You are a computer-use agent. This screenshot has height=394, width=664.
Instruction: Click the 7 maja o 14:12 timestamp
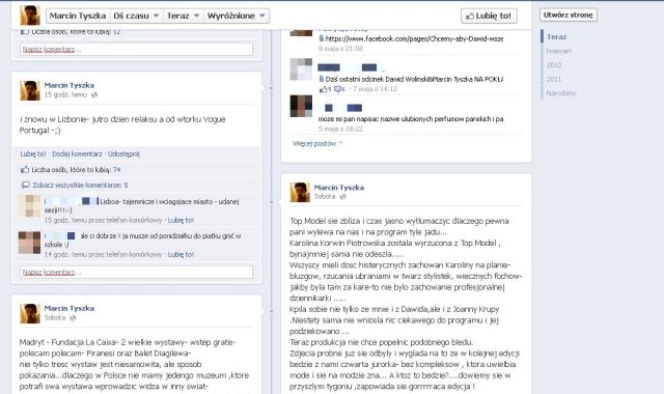375,89
